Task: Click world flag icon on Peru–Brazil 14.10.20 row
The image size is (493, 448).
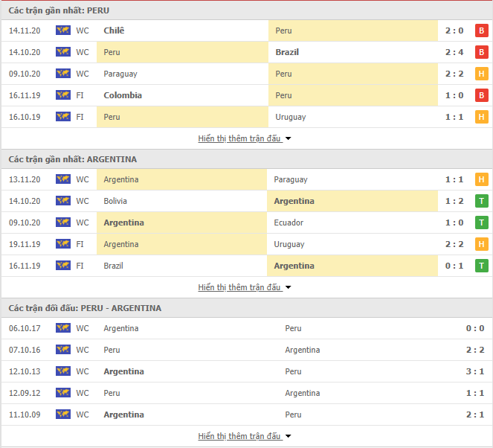Action: click(63, 52)
